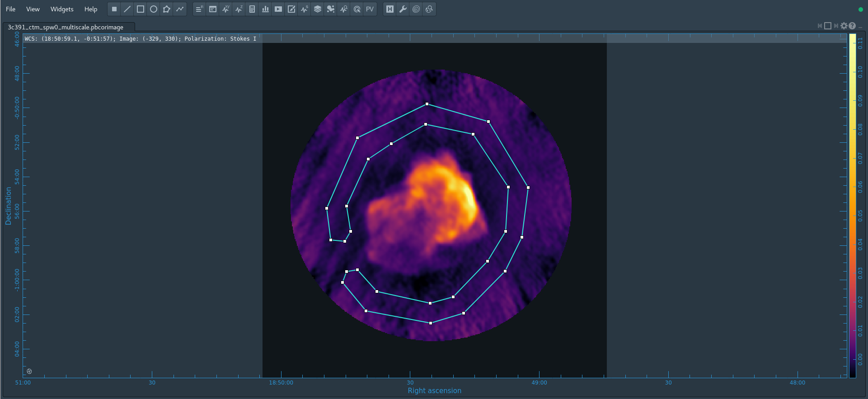Click the toolbar icon after the contour icon
868x399 pixels.
429,9
